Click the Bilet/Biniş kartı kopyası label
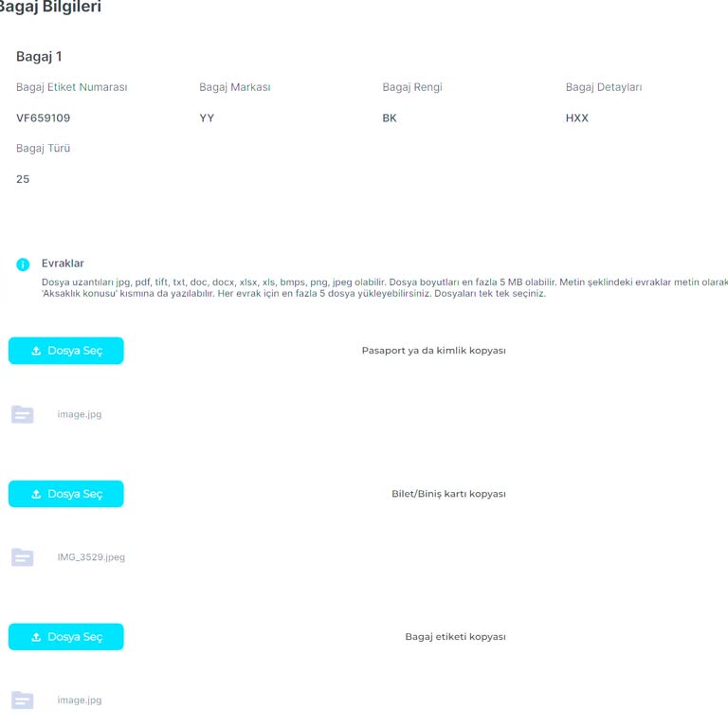Image resolution: width=728 pixels, height=728 pixels. tap(448, 494)
